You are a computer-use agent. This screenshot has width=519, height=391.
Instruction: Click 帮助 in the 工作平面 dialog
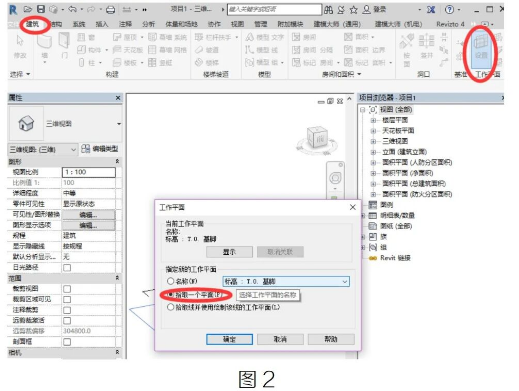[331, 339]
